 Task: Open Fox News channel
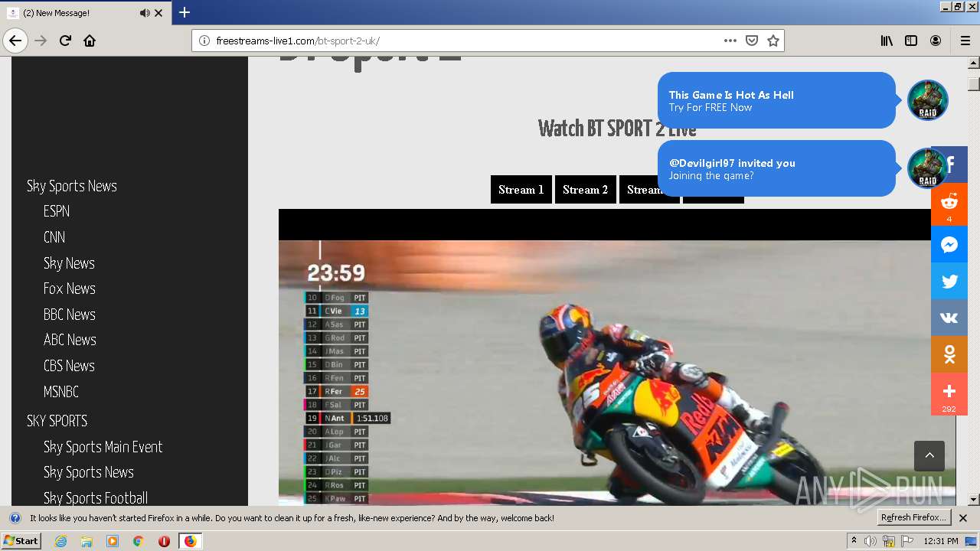click(70, 289)
